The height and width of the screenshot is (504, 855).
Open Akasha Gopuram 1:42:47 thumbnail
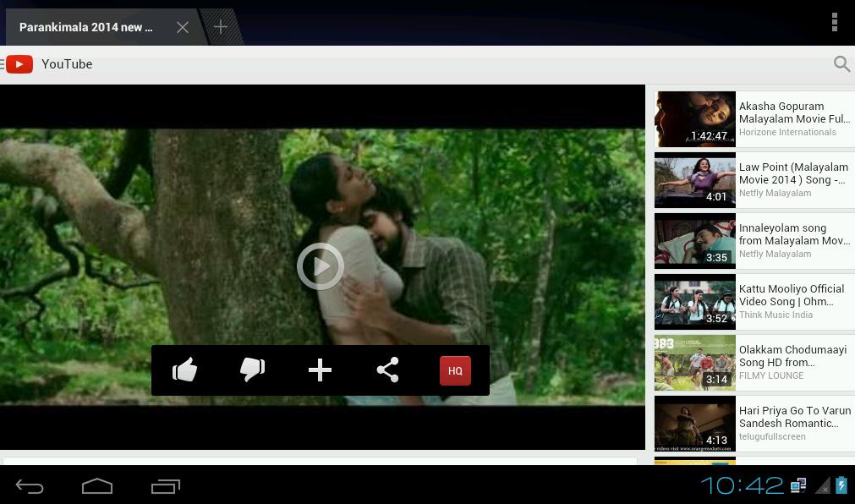pyautogui.click(x=694, y=119)
